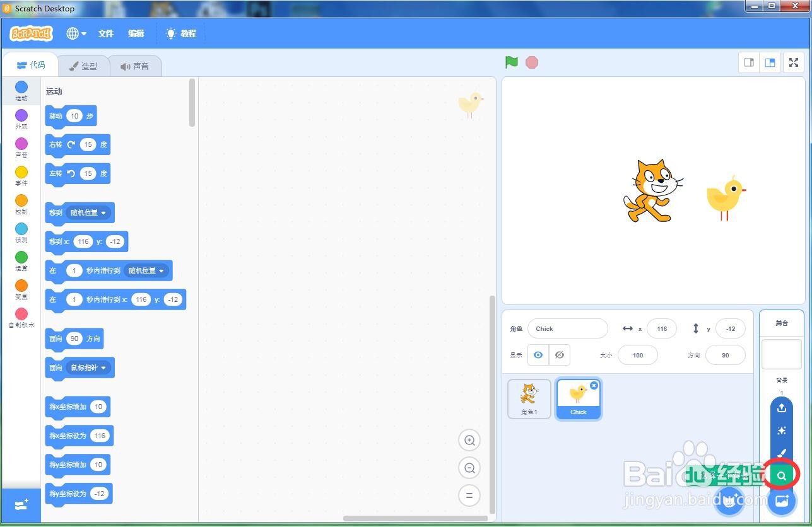812x527 pixels.
Task: Select the 侦测 sensing category
Action: pos(21,233)
